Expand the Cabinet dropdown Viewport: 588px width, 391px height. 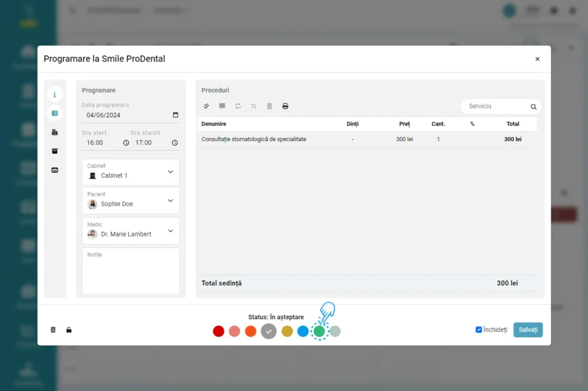(x=171, y=172)
